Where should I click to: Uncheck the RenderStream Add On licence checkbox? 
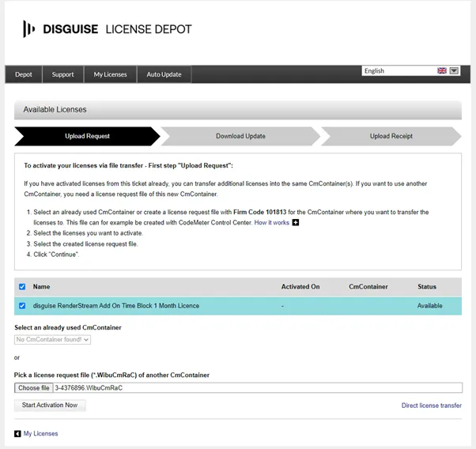pos(22,306)
